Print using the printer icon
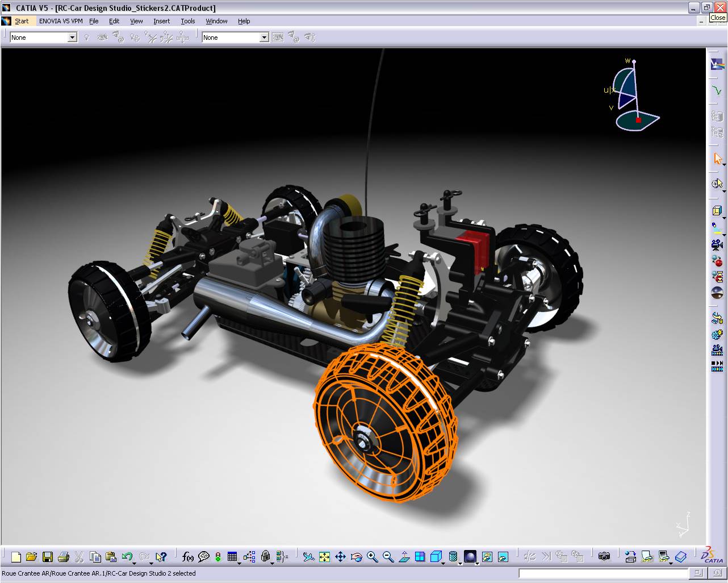This screenshot has width=728, height=583. click(64, 557)
